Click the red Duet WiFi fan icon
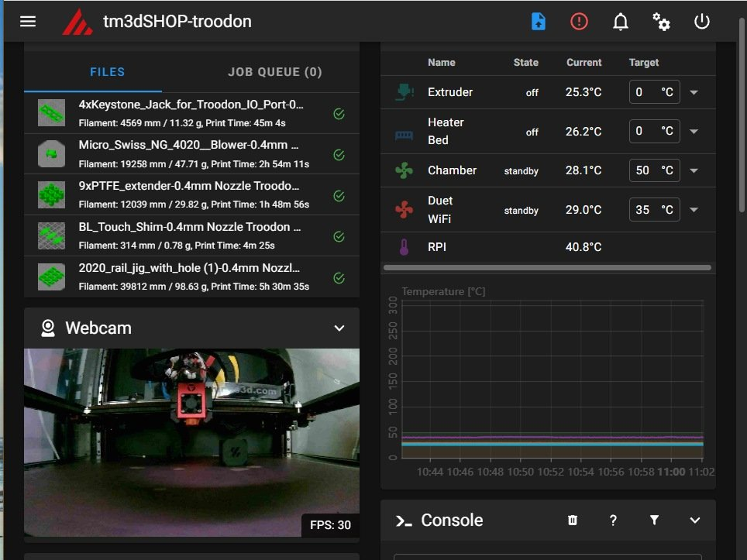747x560 pixels. 404,210
